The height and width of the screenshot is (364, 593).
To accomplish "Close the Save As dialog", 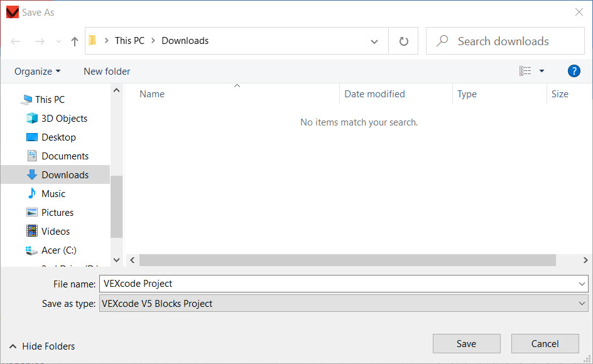I will coord(579,12).
